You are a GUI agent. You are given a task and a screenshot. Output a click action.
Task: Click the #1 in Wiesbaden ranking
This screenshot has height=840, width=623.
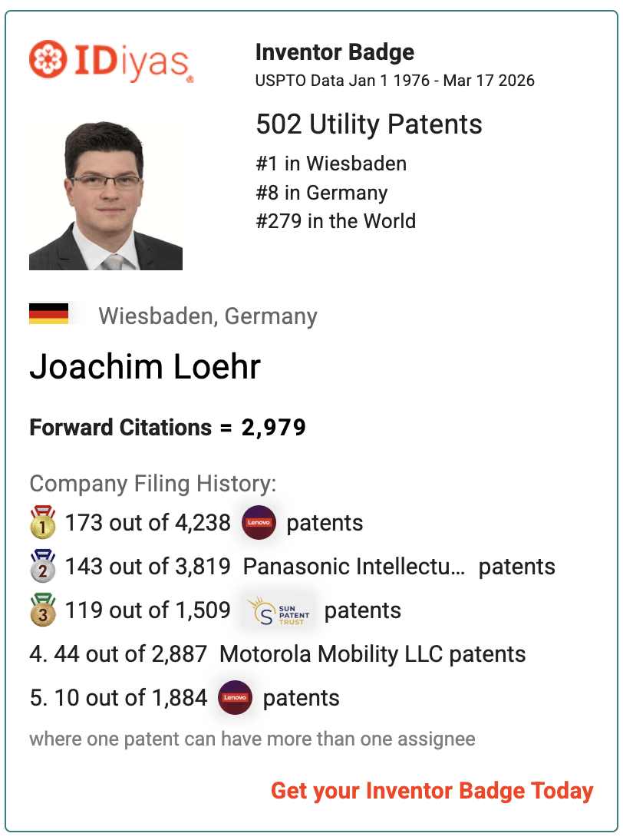tap(331, 164)
